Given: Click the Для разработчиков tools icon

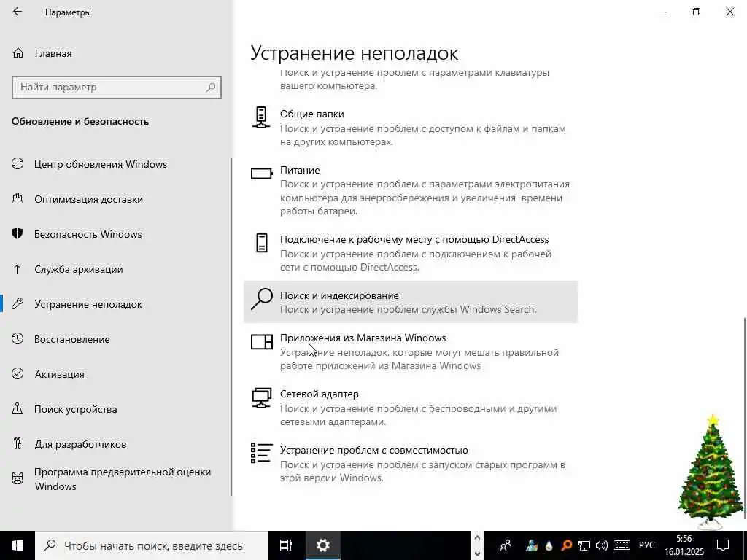Looking at the screenshot, I should 18,444.
